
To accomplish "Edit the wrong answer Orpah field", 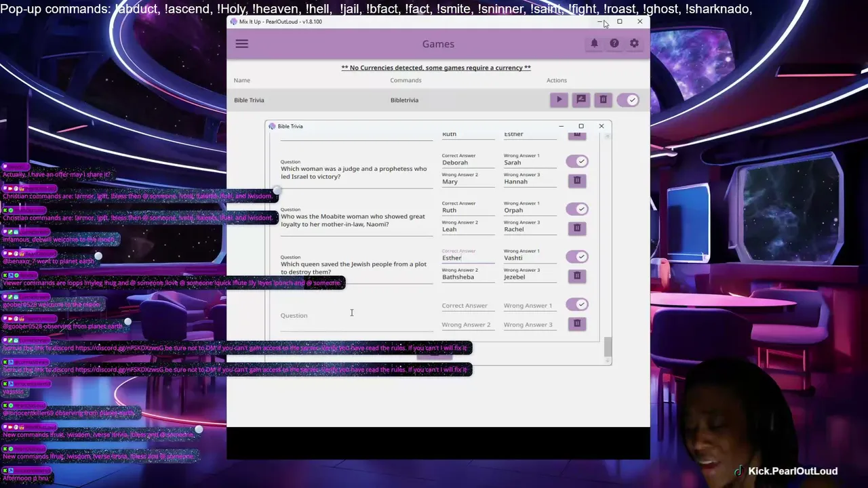I will [x=530, y=210].
